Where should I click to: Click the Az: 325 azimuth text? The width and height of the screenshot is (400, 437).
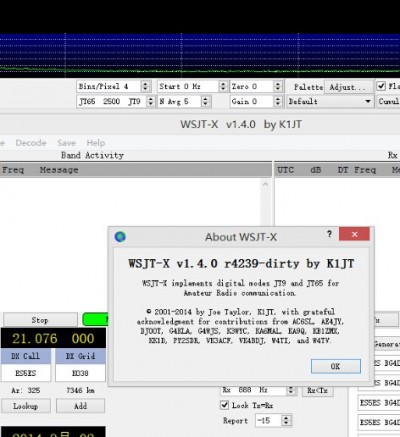coord(25,390)
